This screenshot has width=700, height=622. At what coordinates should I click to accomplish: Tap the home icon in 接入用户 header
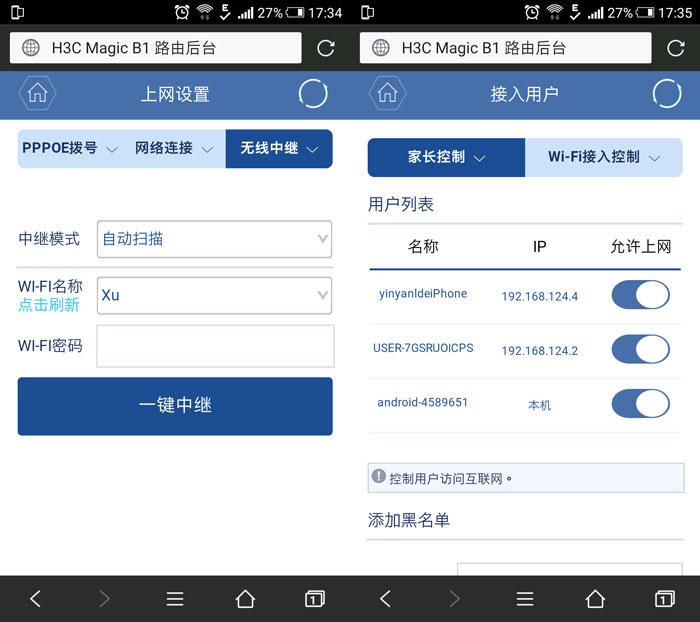(x=387, y=94)
